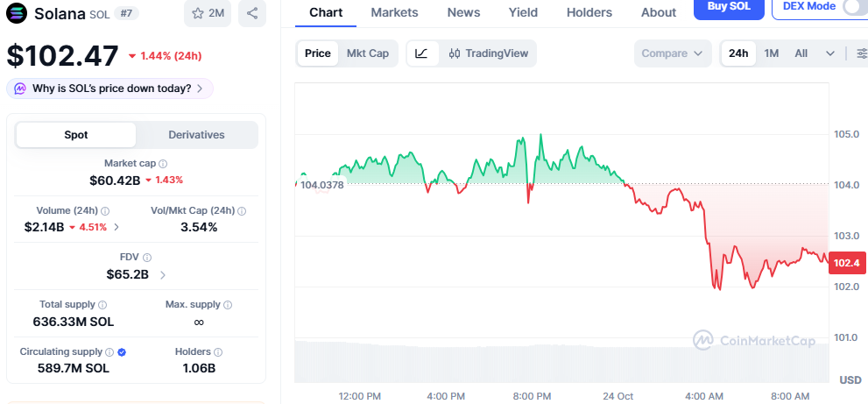
Task: Click the 1.44% (24h) change indicator
Action: [165, 55]
